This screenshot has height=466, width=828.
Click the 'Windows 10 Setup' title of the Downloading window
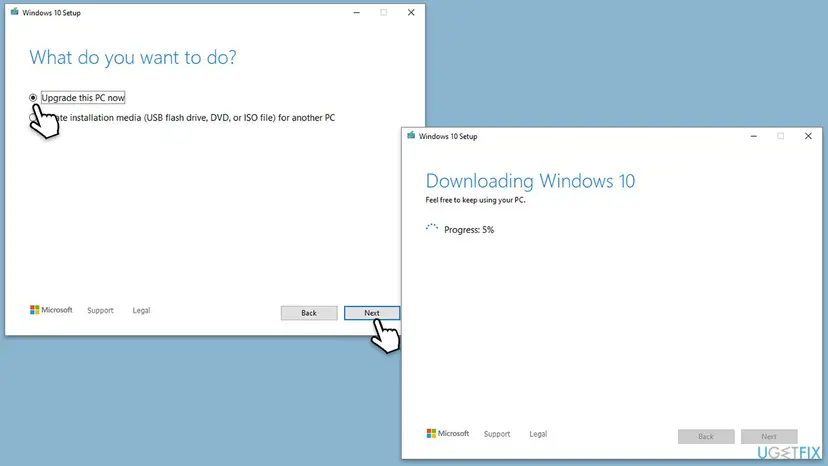tap(448, 136)
